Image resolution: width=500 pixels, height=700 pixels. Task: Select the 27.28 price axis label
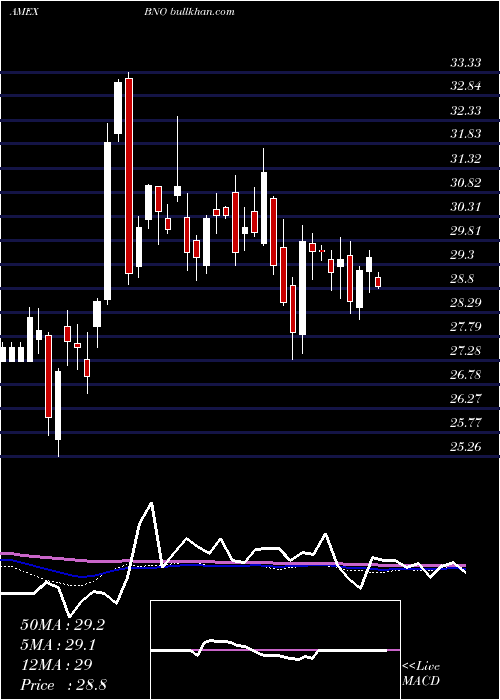click(x=466, y=350)
